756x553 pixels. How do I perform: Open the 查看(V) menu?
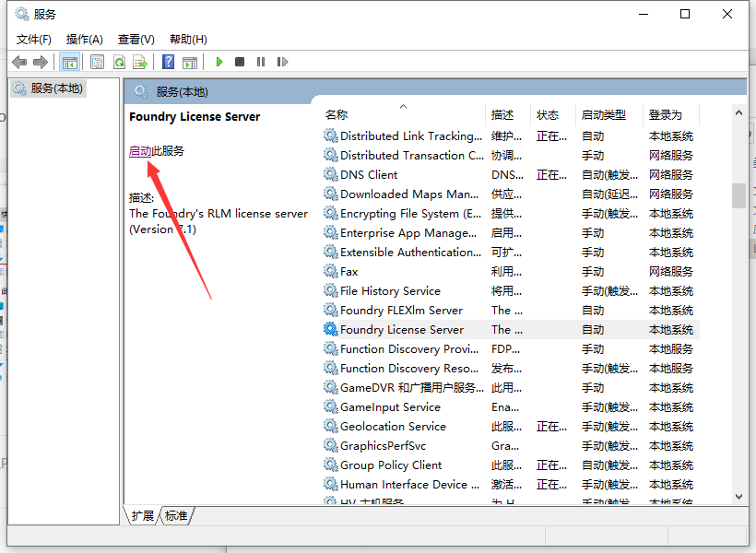136,39
